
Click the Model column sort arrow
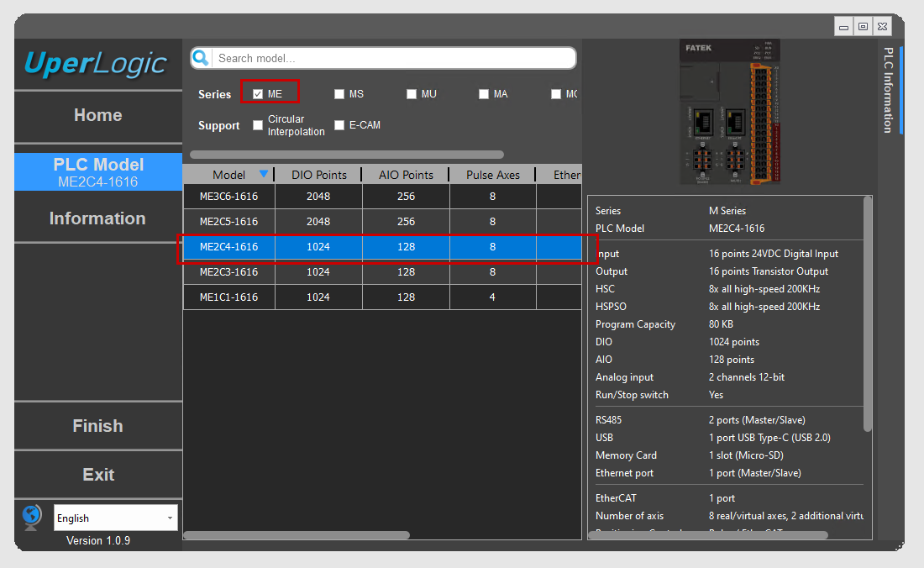[x=264, y=174]
